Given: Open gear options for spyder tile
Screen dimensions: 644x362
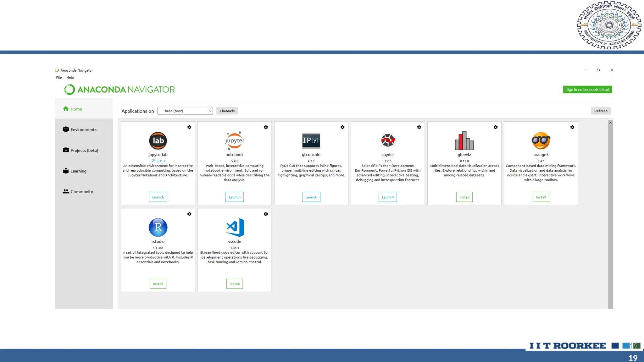Looking at the screenshot, I should pos(419,127).
